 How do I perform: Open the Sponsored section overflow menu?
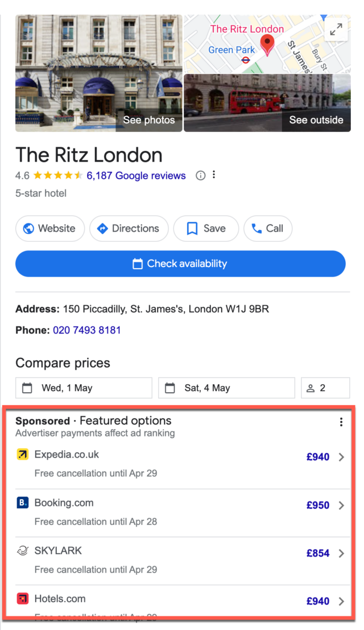pos(341,422)
